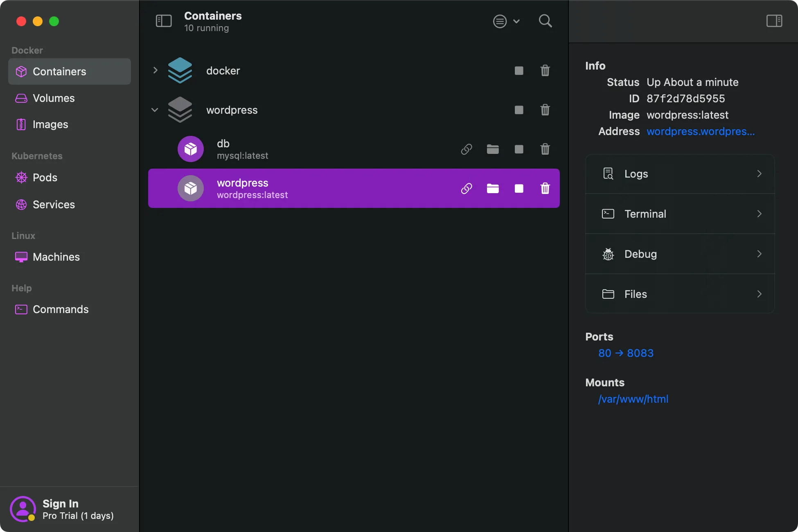Select the db container cube icon

191,149
